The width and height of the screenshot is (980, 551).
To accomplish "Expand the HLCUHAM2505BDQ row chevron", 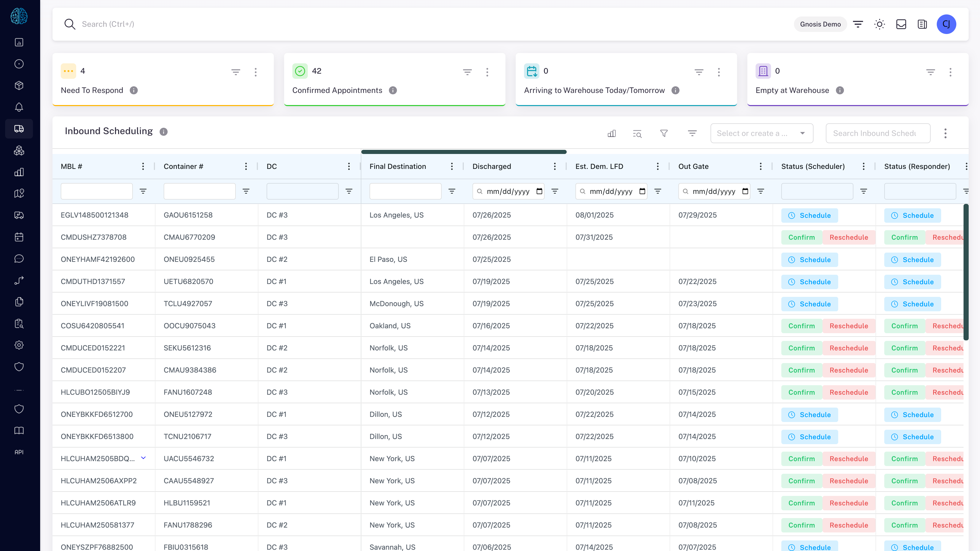I will 143,458.
